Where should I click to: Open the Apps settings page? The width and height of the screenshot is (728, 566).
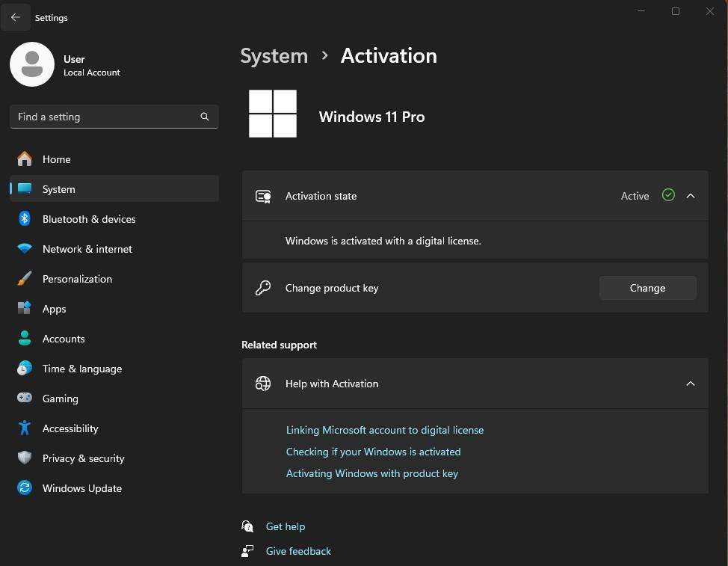tap(54, 309)
